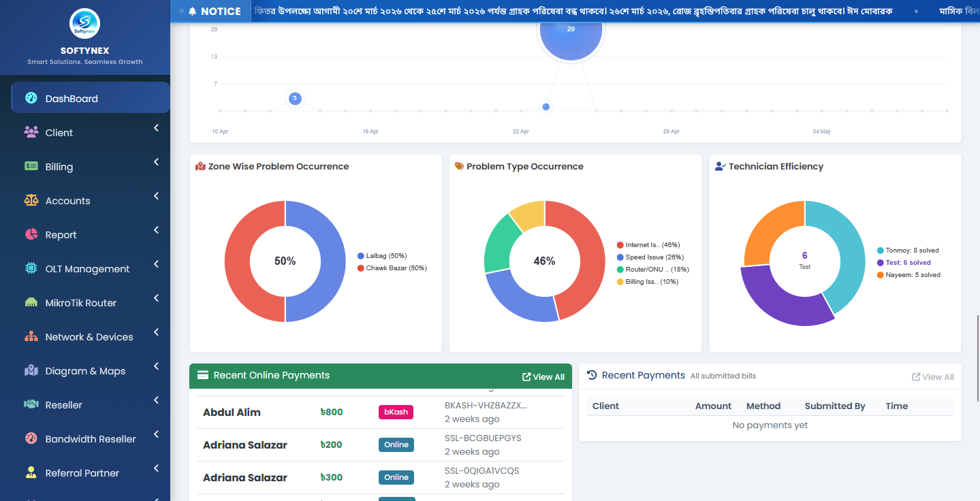Image resolution: width=980 pixels, height=501 pixels.
Task: Open the Client menu item
Action: pyautogui.click(x=91, y=132)
